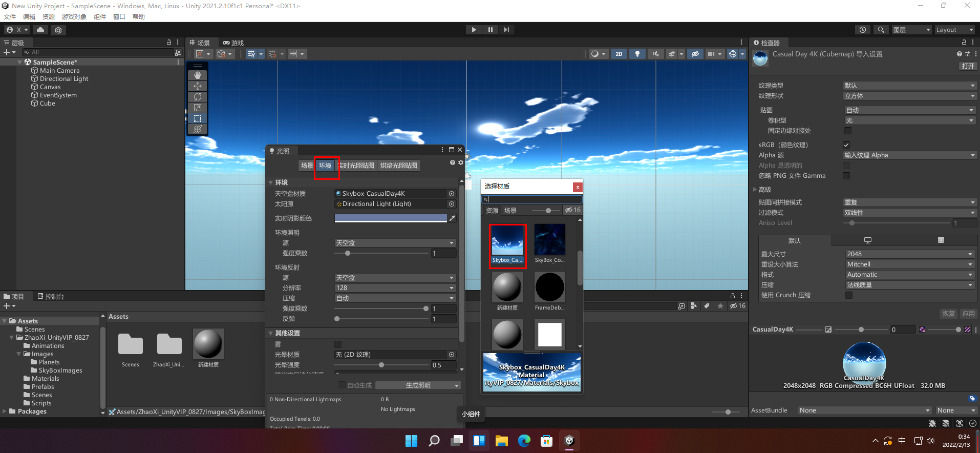980x453 pixels.
Task: Click the Pause button
Action: (x=490, y=30)
